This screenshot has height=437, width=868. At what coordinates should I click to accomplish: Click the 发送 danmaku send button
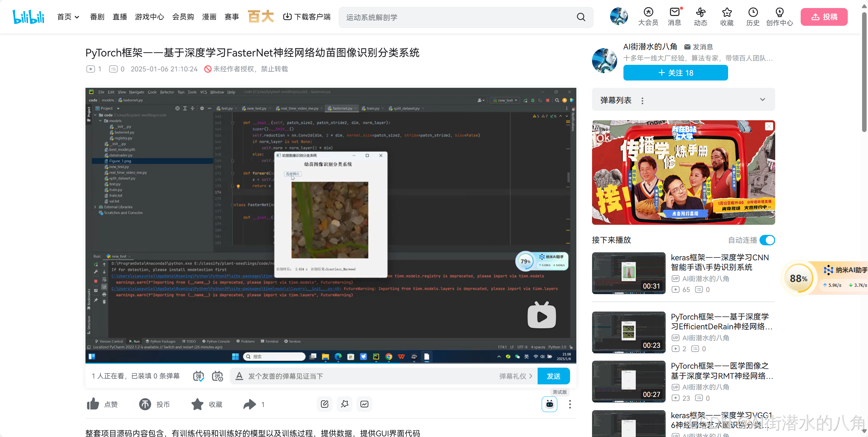[553, 376]
